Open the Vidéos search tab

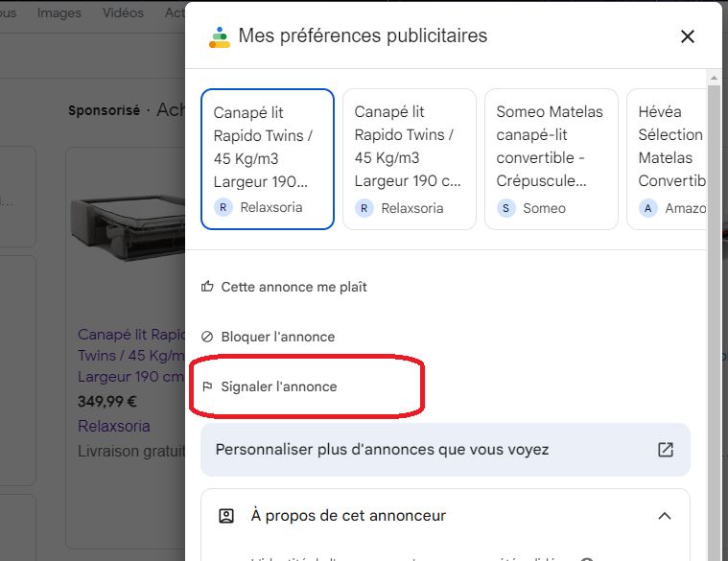pyautogui.click(x=123, y=13)
